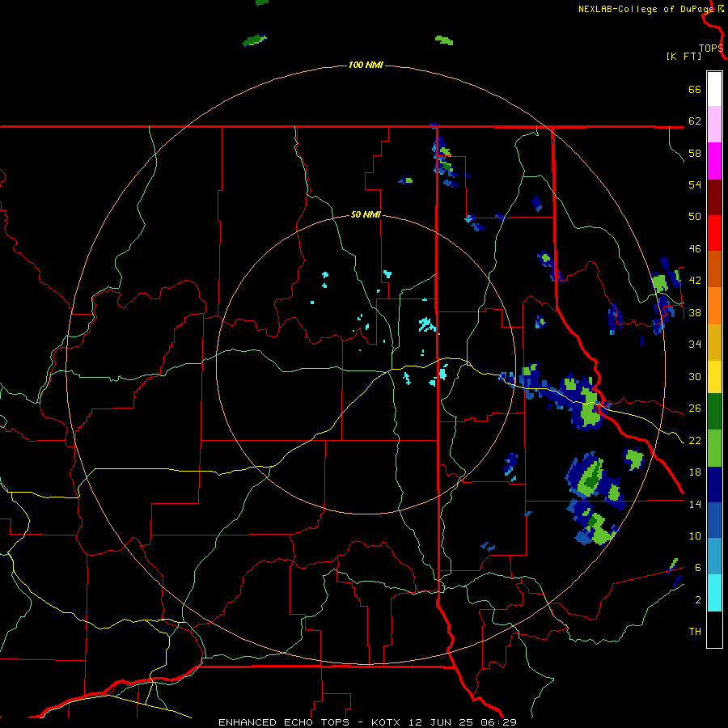Viewport: 728px width, 728px height.
Task: Click the black TH legend swatch
Action: coord(714,629)
